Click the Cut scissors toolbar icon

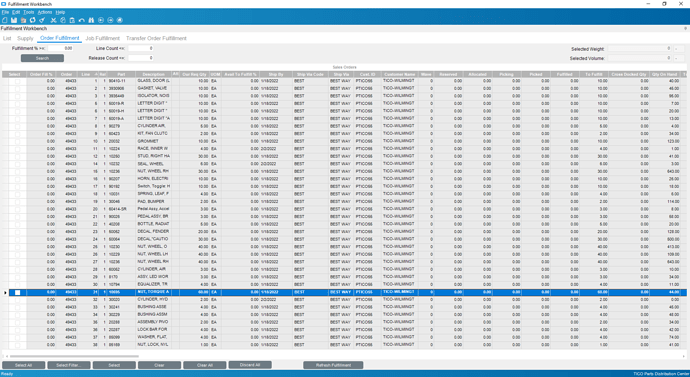pos(54,20)
